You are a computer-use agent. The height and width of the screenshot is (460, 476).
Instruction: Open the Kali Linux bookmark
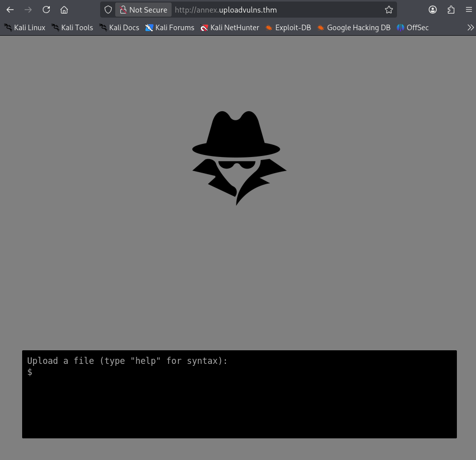coord(25,28)
